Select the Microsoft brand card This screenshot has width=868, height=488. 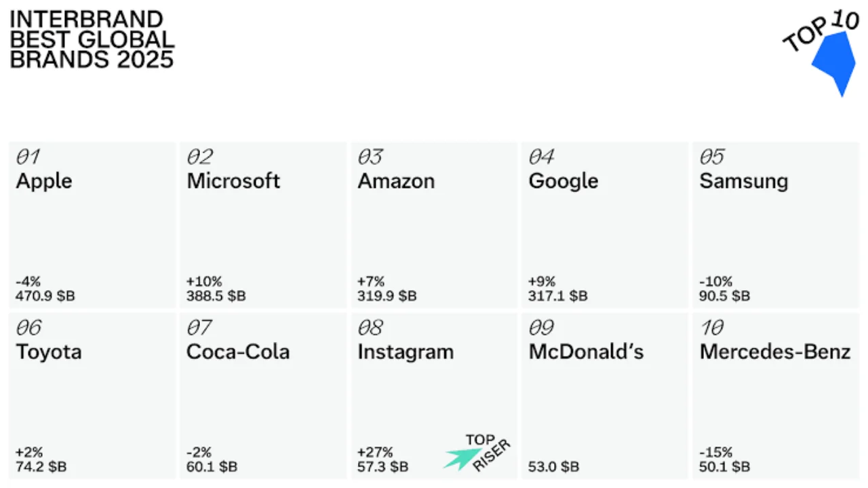click(263, 225)
